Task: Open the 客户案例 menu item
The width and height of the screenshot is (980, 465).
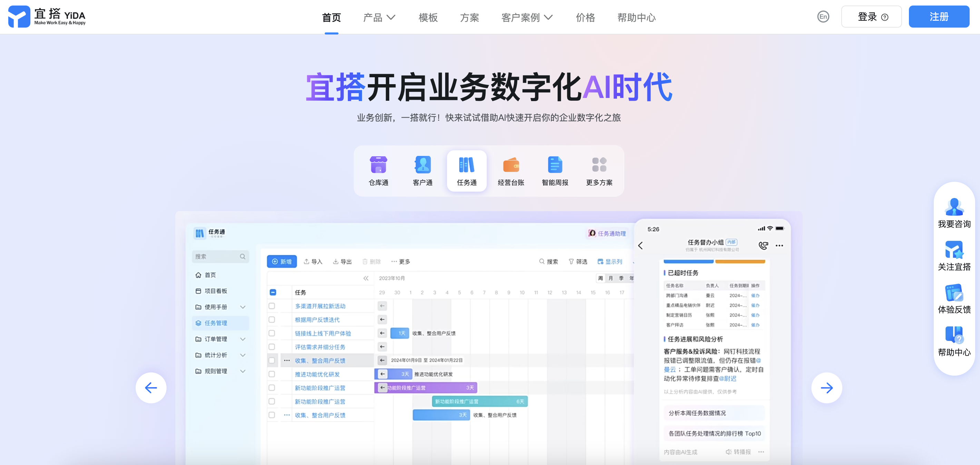Action: pos(522,17)
